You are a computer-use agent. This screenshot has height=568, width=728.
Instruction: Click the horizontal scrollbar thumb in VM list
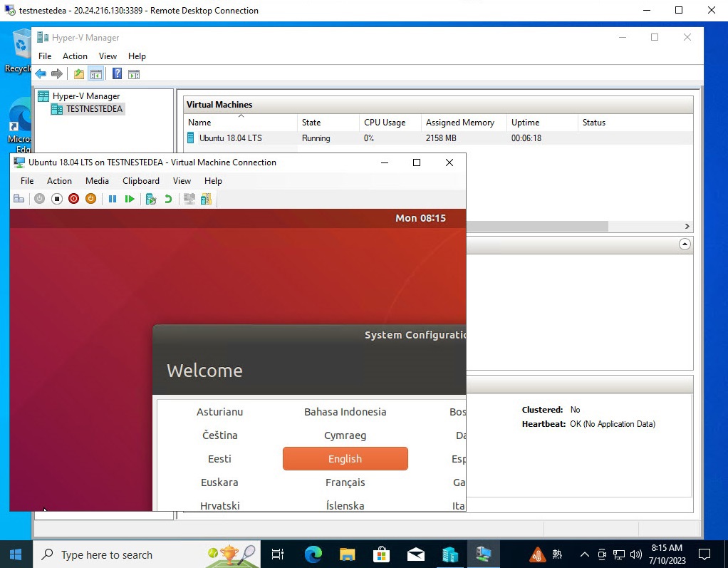pyautogui.click(x=537, y=226)
